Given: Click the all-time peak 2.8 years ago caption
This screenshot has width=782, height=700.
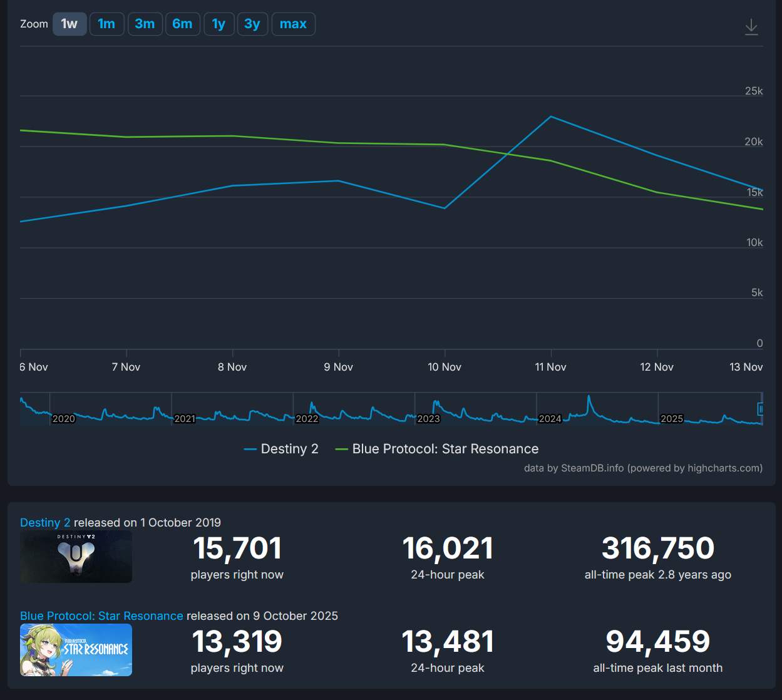Looking at the screenshot, I should point(658,575).
